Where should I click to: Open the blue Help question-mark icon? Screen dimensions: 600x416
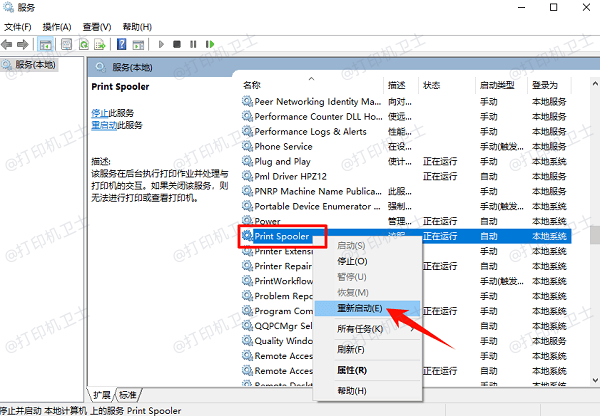coord(122,44)
